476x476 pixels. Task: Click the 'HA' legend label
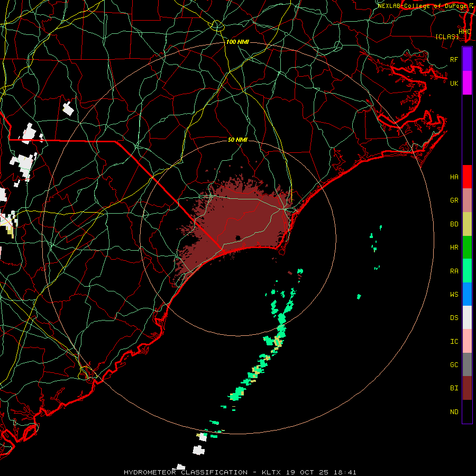[x=454, y=177]
